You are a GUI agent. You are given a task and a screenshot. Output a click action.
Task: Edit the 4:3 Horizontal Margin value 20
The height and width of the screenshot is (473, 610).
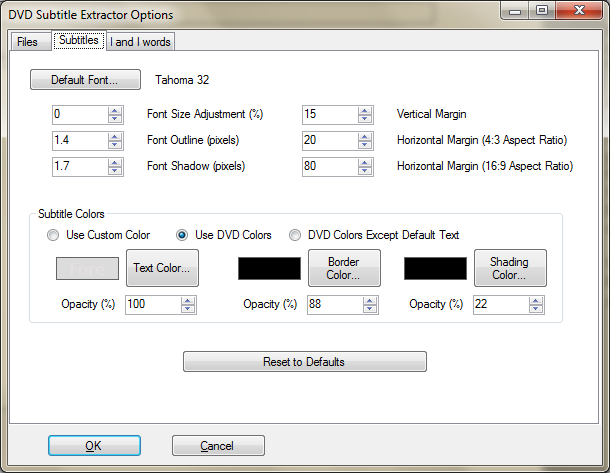click(330, 141)
